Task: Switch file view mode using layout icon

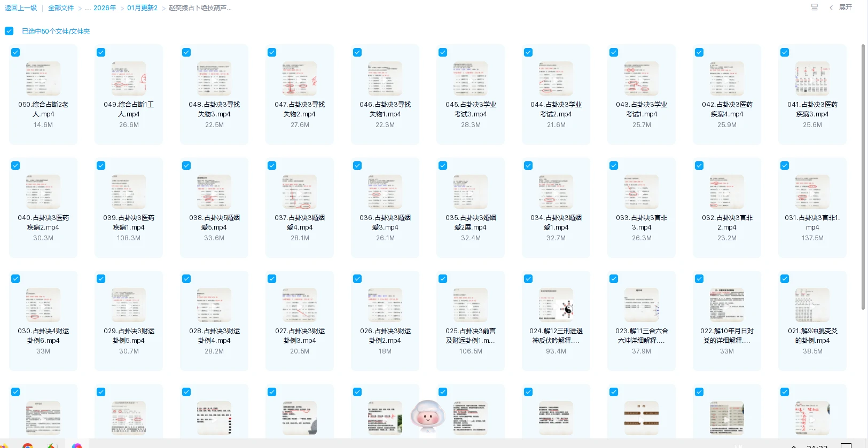Action: tap(814, 7)
